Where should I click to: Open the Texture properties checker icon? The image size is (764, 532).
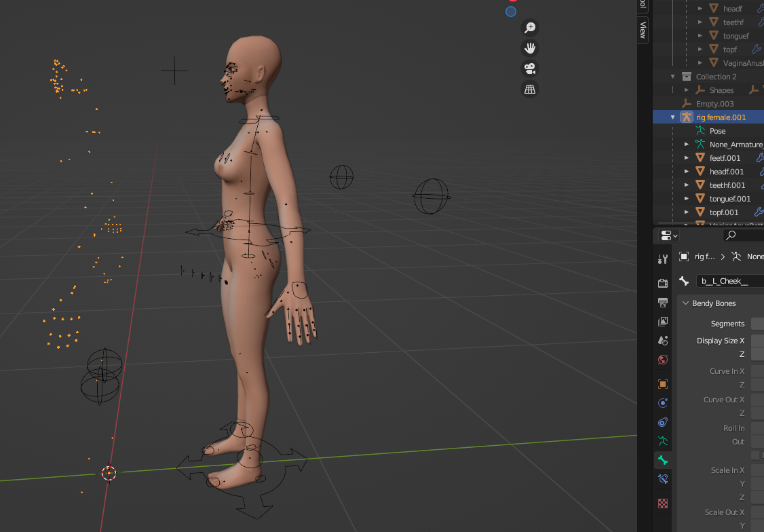click(x=663, y=503)
